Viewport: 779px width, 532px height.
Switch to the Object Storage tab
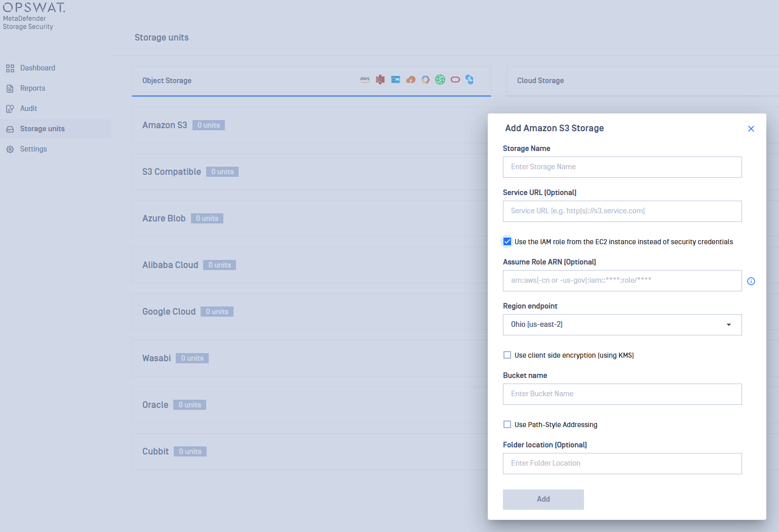pos(311,81)
